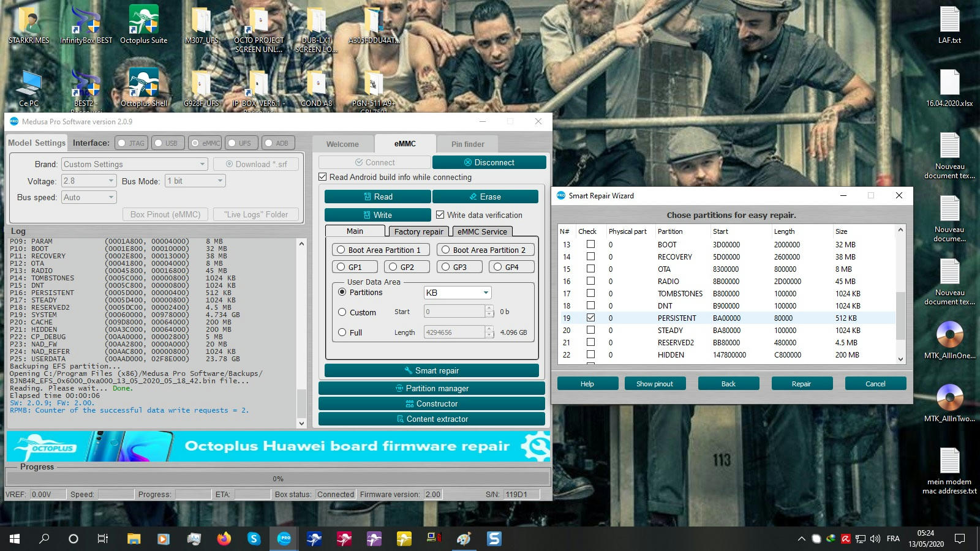Select the JTAG interface radio button
The height and width of the screenshot is (551, 980).
122,143
